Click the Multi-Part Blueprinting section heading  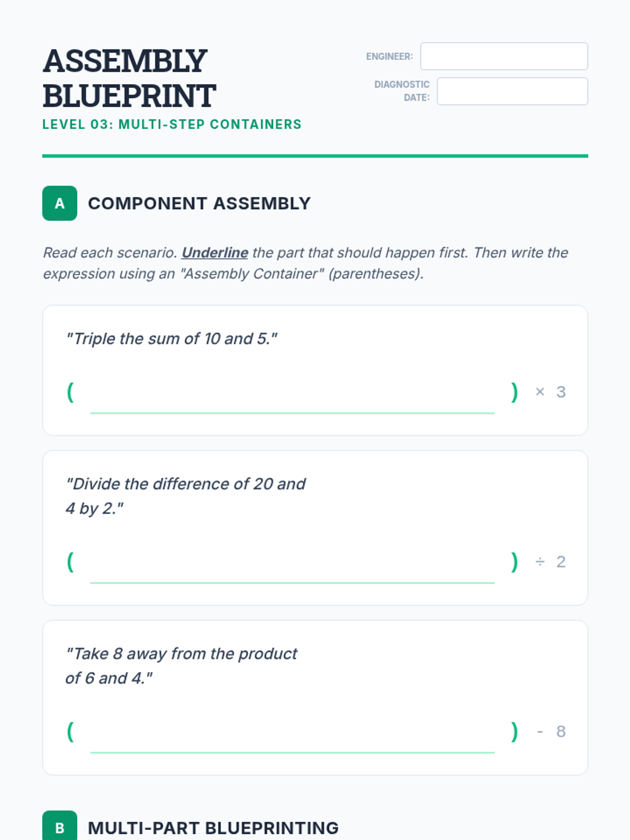click(x=213, y=828)
